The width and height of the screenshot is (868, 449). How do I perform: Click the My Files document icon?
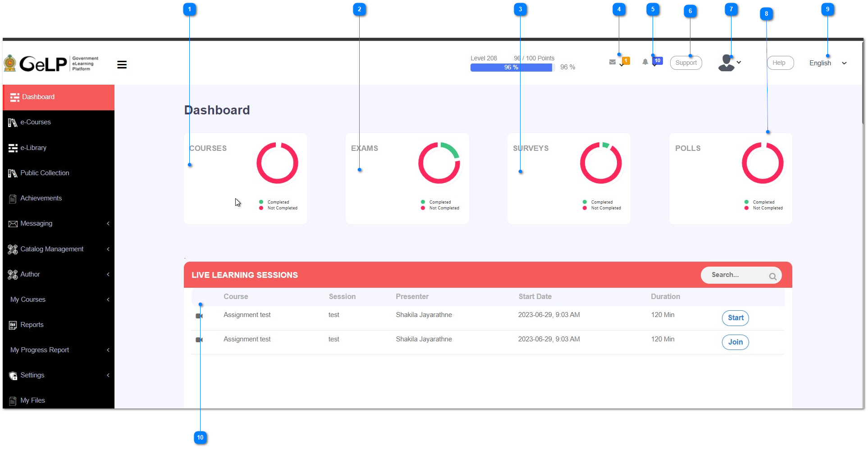pyautogui.click(x=13, y=401)
